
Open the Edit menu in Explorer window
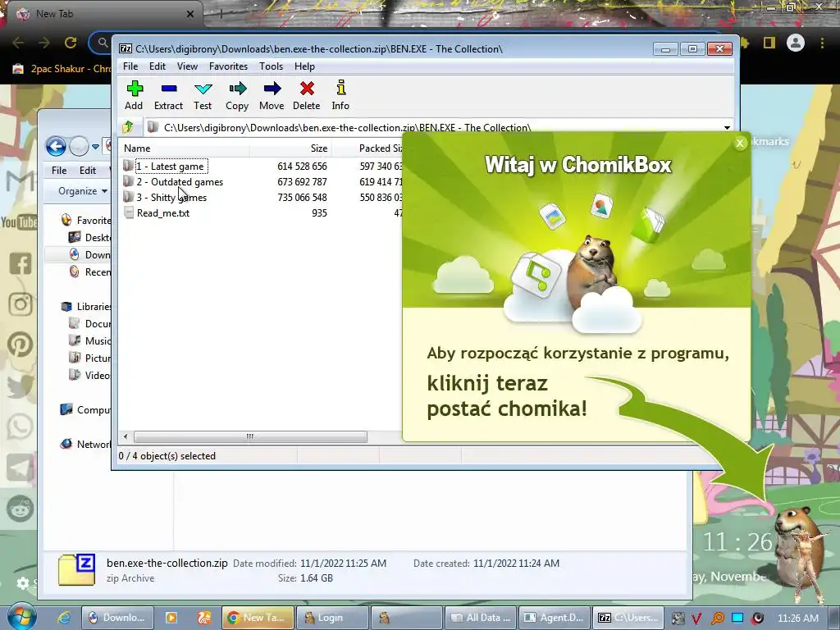tap(87, 171)
